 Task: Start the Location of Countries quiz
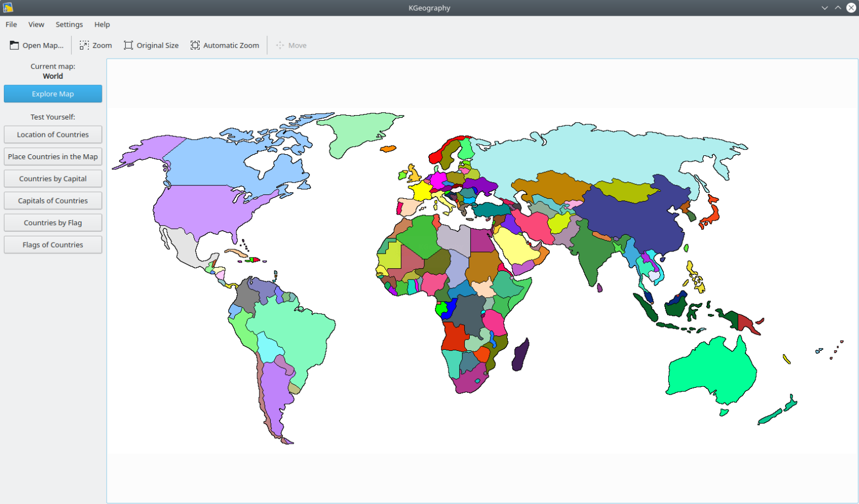(53, 134)
